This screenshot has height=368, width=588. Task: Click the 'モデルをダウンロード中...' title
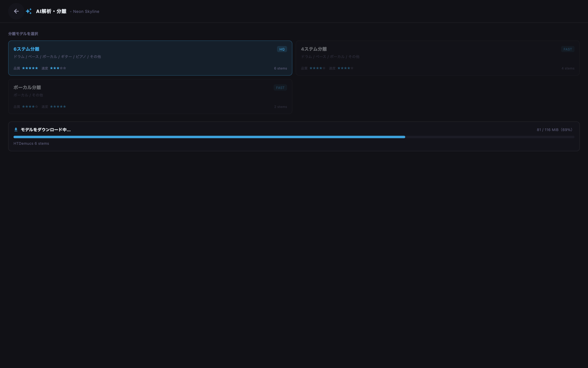46,130
